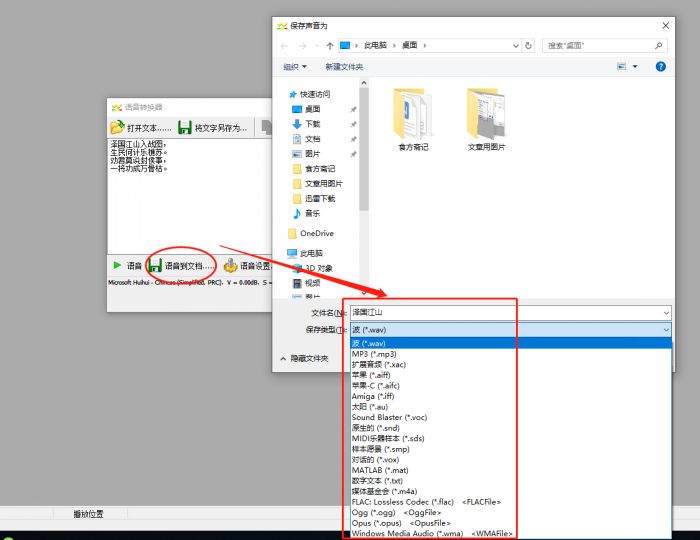Change view layout icon
The height and width of the screenshot is (540, 700).
[621, 66]
